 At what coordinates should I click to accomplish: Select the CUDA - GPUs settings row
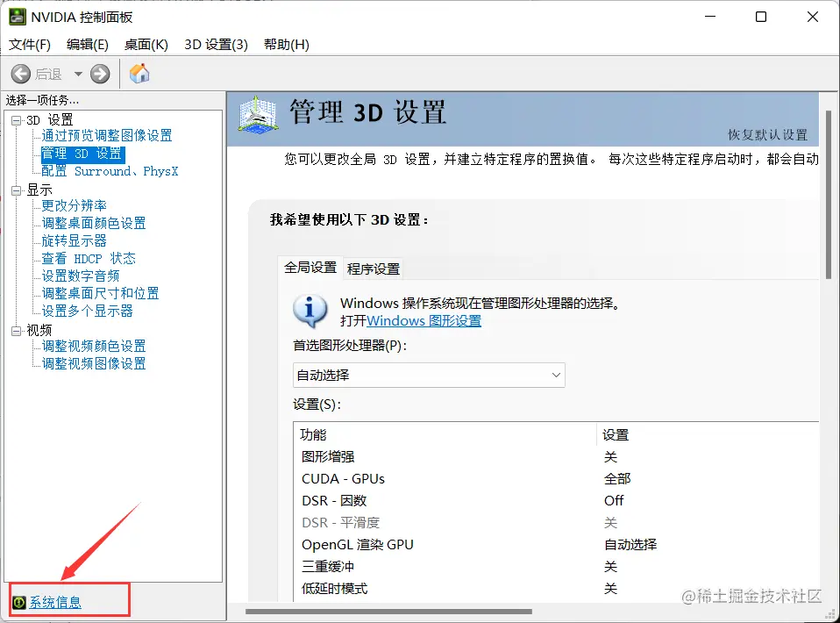point(556,479)
